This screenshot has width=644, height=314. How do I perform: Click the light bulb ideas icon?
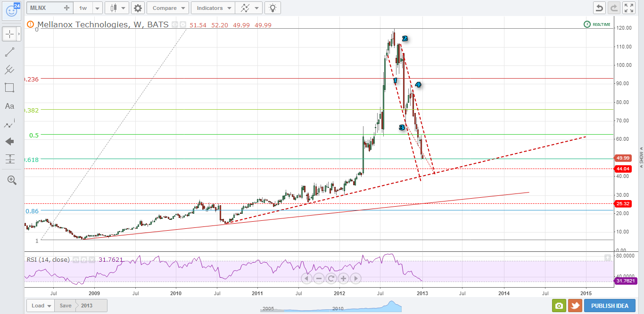coord(272,8)
